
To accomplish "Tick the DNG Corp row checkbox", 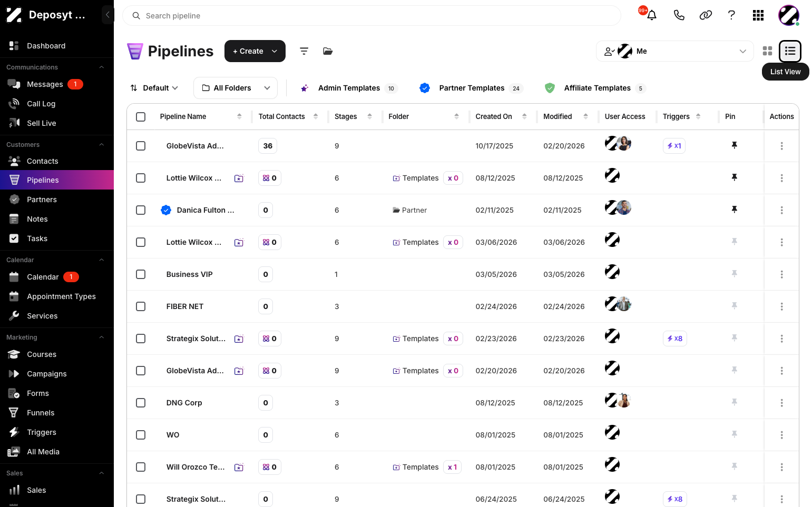I will pyautogui.click(x=141, y=403).
